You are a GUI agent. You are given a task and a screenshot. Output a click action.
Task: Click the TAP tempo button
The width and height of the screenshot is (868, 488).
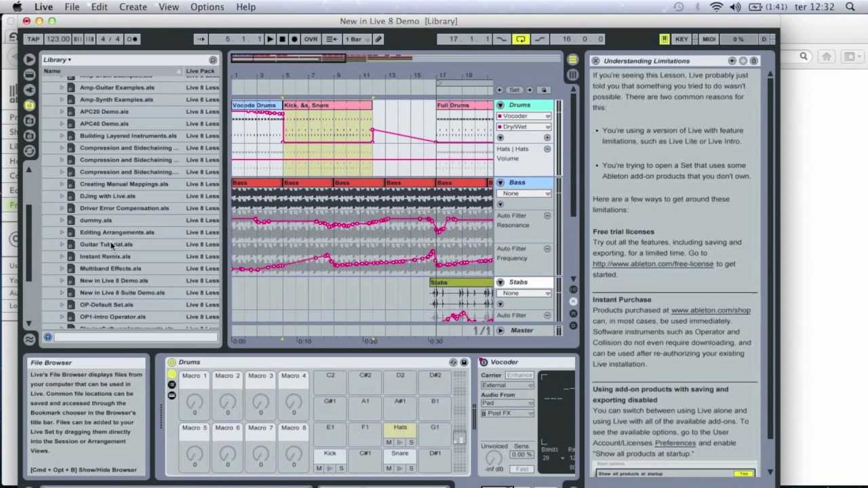[x=33, y=39]
